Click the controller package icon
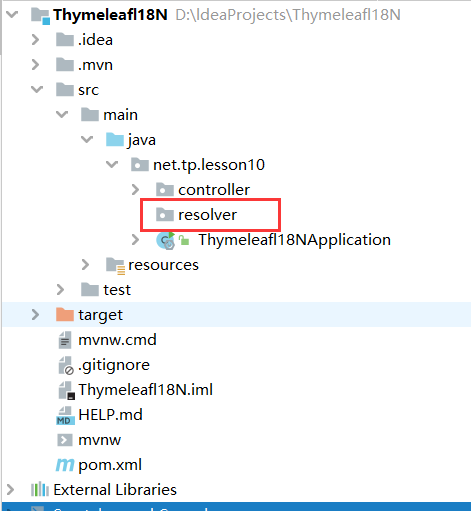The height and width of the screenshot is (511, 471). pos(165,190)
